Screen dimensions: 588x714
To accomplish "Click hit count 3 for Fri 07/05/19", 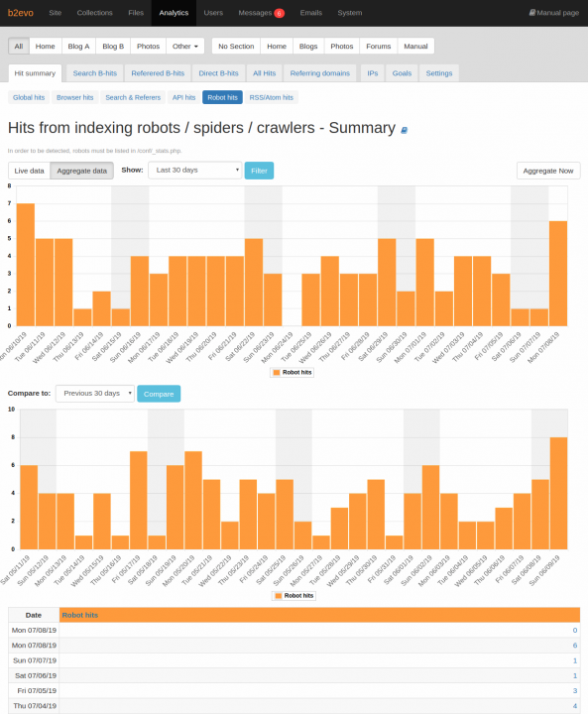I will [575, 691].
